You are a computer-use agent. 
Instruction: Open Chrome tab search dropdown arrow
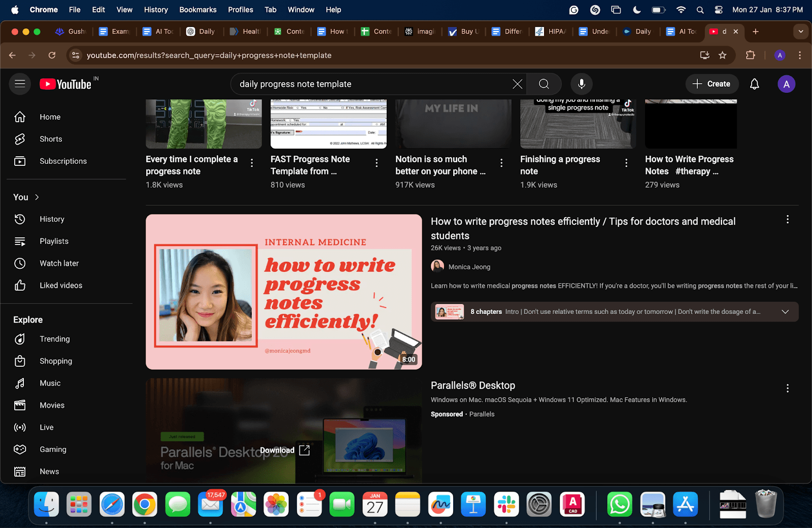coord(800,31)
